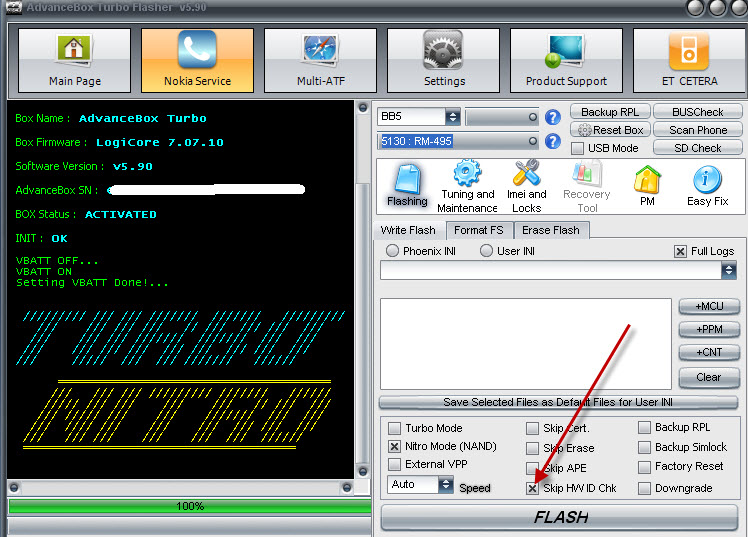Check Skip Erase option
Screen dimensions: 748x537
tap(532, 448)
